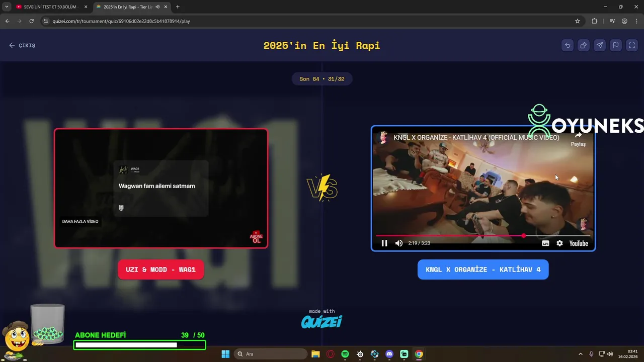View site information icon in address bar

46,21
